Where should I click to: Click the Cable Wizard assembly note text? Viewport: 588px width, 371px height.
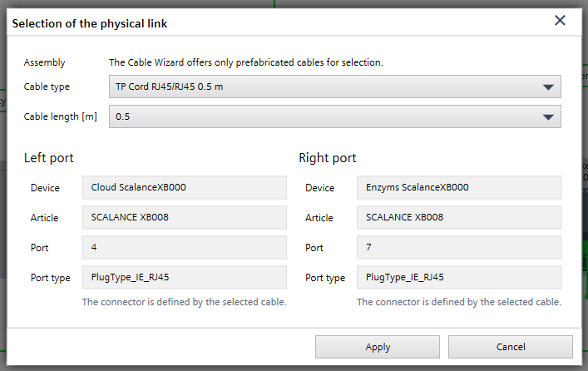point(246,62)
